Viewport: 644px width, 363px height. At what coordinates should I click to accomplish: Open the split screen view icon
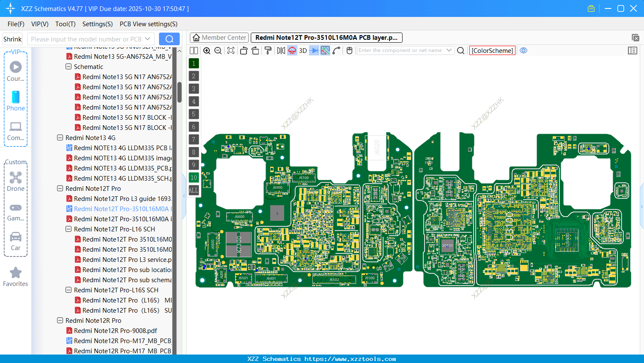194,50
